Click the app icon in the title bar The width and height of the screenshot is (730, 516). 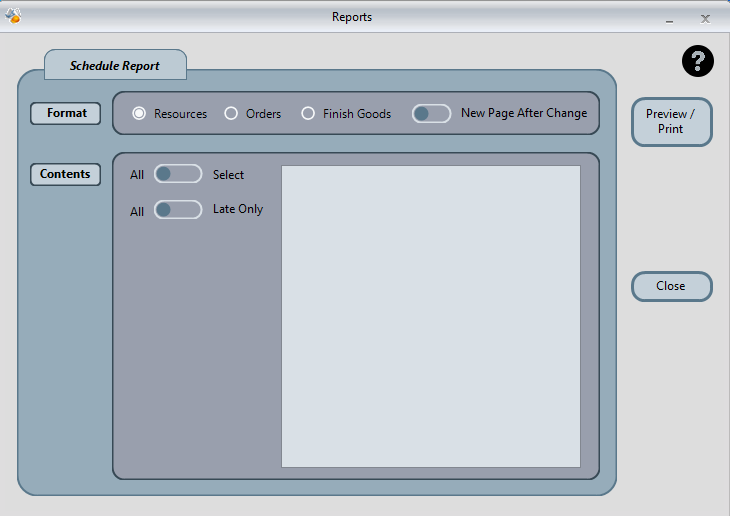tap(13, 16)
